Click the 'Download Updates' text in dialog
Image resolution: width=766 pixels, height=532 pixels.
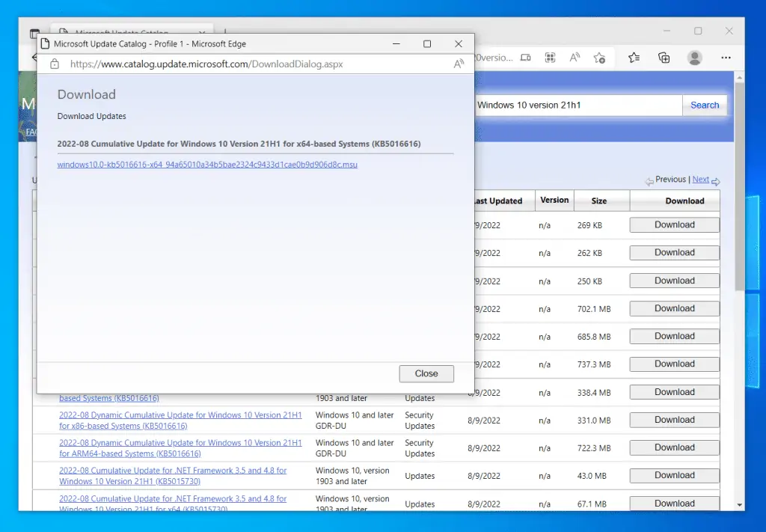(x=91, y=116)
